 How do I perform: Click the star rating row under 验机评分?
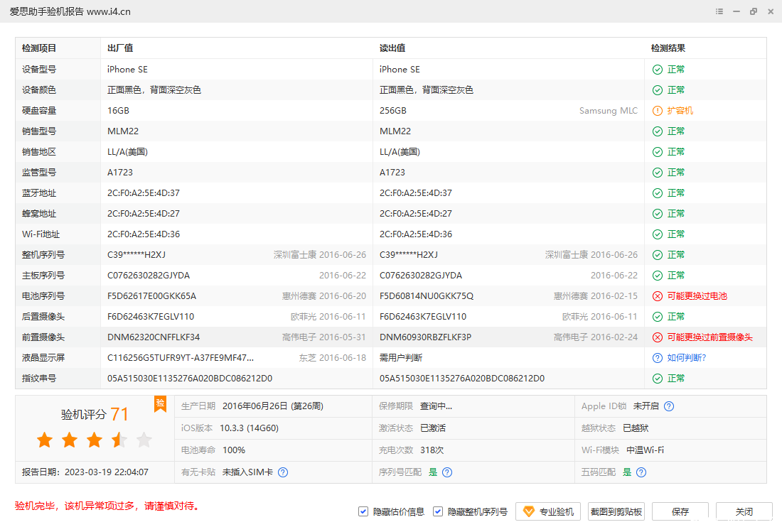(95, 440)
